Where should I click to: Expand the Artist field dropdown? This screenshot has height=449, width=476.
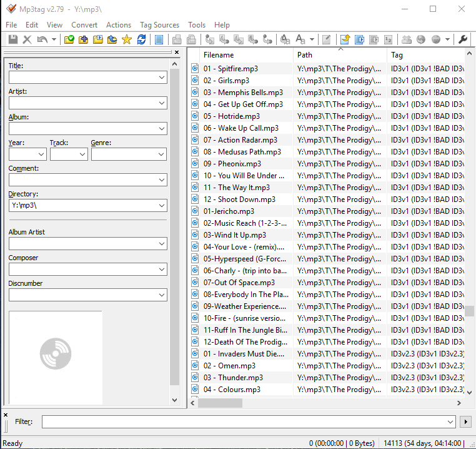pyautogui.click(x=162, y=103)
